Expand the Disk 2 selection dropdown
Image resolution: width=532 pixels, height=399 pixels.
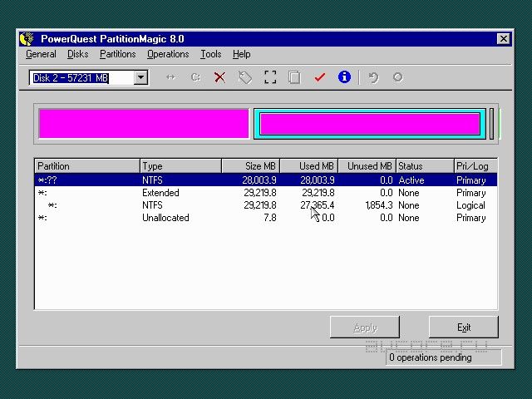(x=140, y=78)
